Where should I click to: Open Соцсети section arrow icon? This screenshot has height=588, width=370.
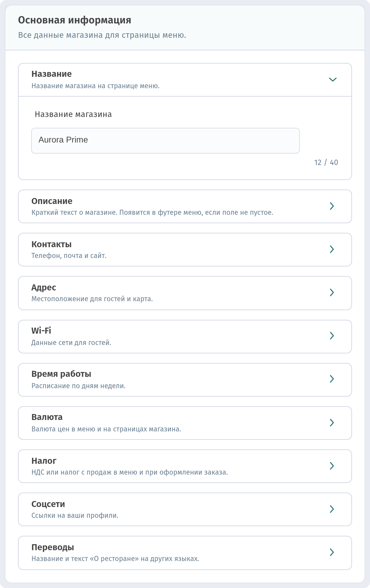332,509
